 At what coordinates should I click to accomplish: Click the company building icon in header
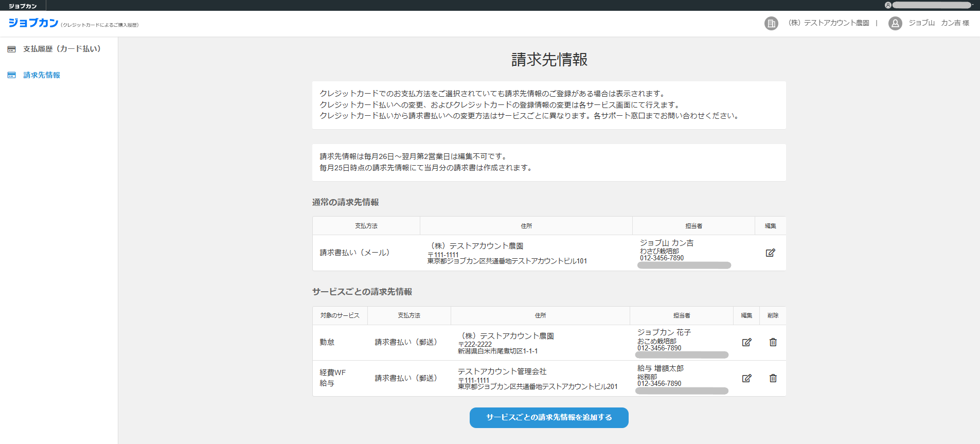click(771, 23)
